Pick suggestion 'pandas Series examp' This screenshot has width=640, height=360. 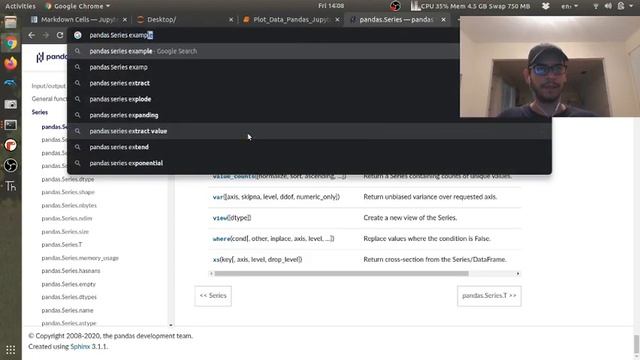[309, 67]
